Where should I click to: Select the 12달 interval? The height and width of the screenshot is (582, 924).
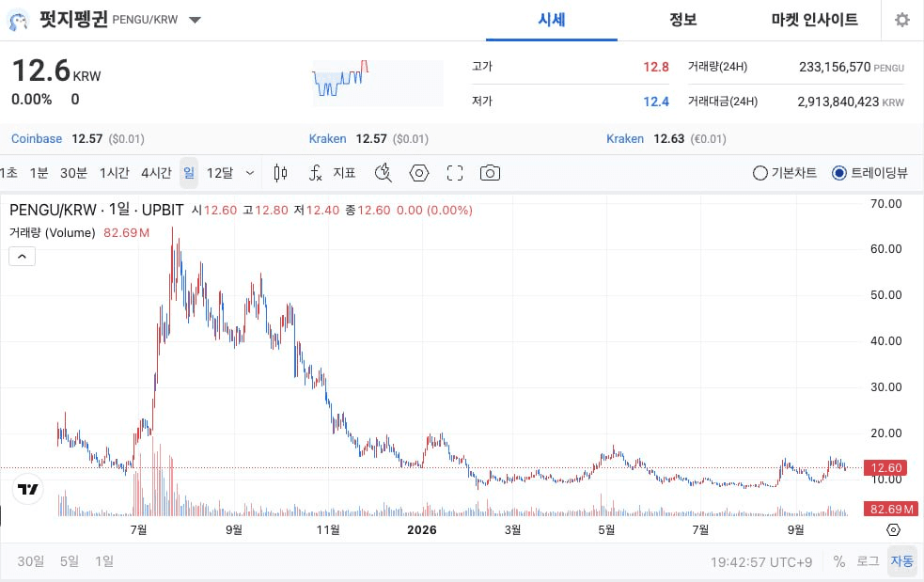pos(220,173)
